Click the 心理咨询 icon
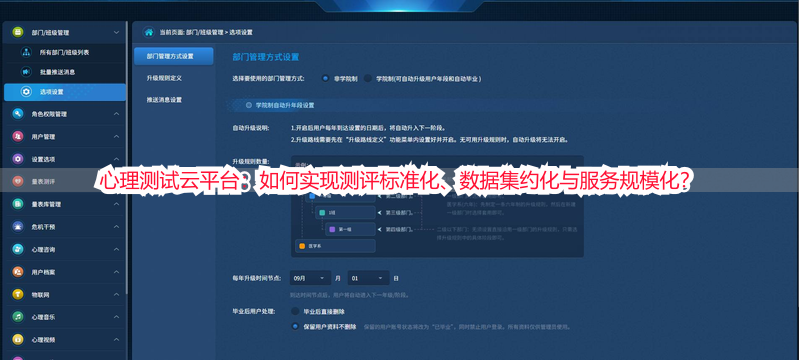 point(18,249)
